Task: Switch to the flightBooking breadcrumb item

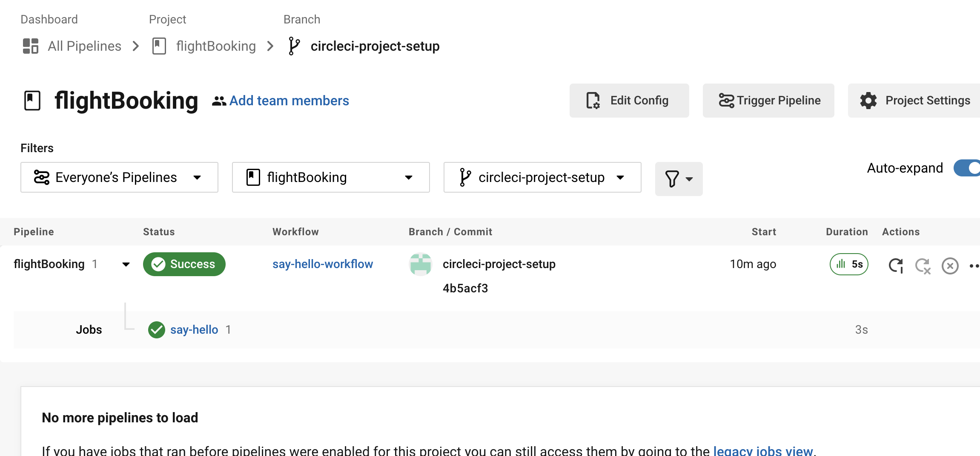Action: (216, 46)
